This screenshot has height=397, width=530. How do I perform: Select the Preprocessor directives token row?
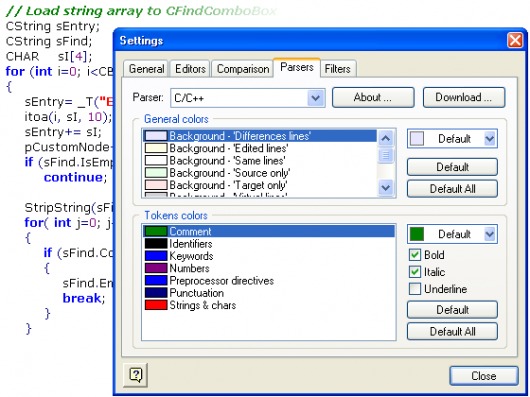(x=269, y=281)
